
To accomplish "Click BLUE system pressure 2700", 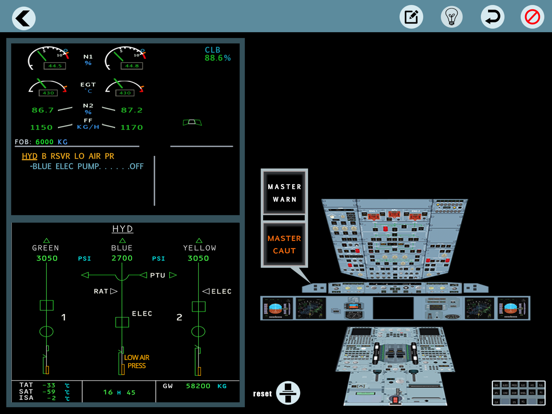I will [x=122, y=258].
